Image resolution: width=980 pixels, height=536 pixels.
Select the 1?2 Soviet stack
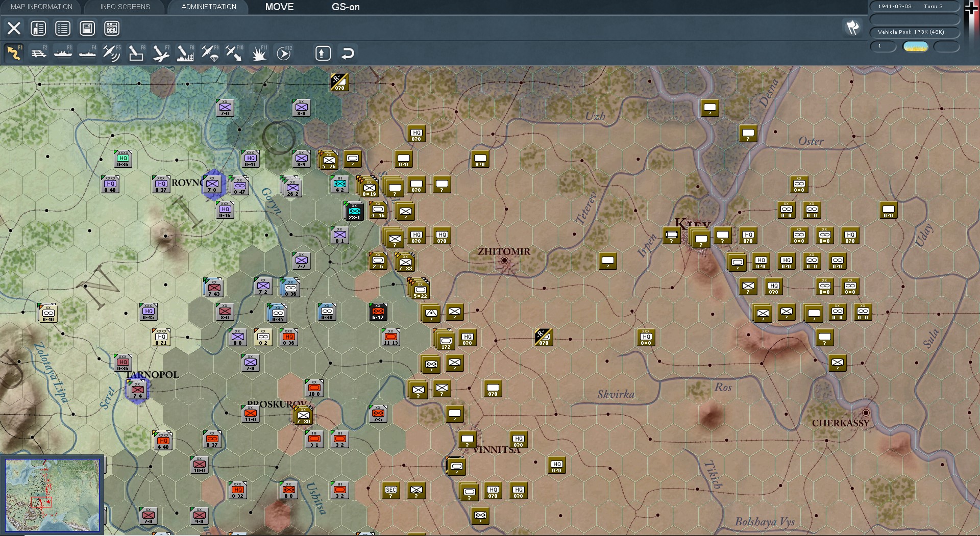click(445, 340)
